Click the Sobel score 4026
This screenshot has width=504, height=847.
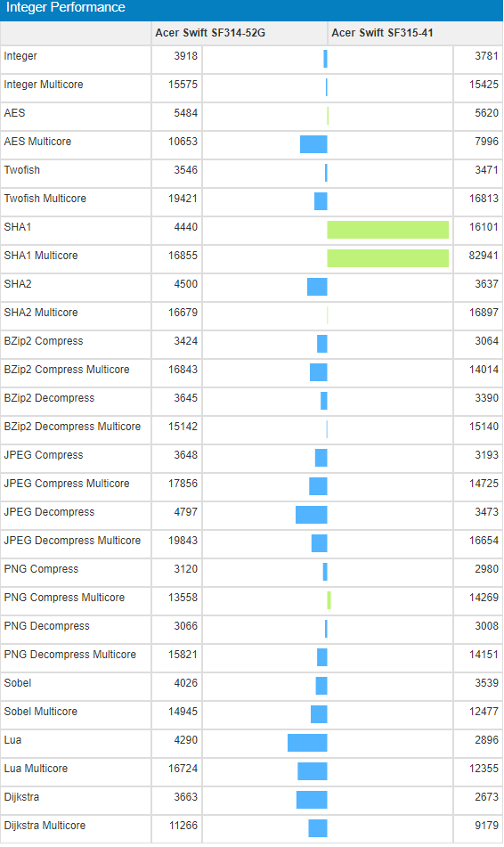point(186,683)
